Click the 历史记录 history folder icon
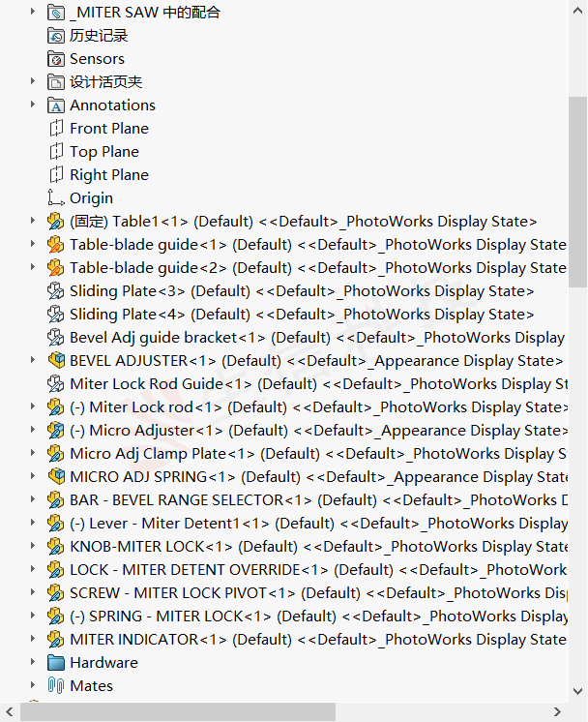The width and height of the screenshot is (588, 722). tap(56, 36)
